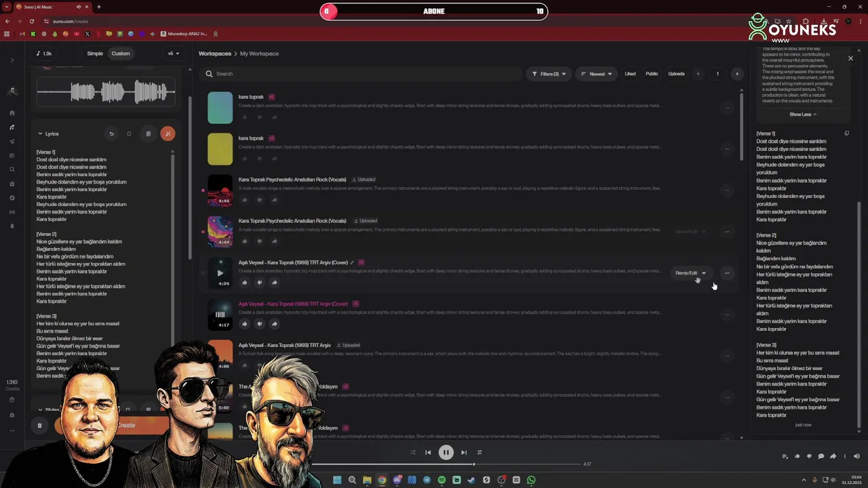Open the pink-titled Aşık Veysel Cover 4:17 song

click(292, 304)
